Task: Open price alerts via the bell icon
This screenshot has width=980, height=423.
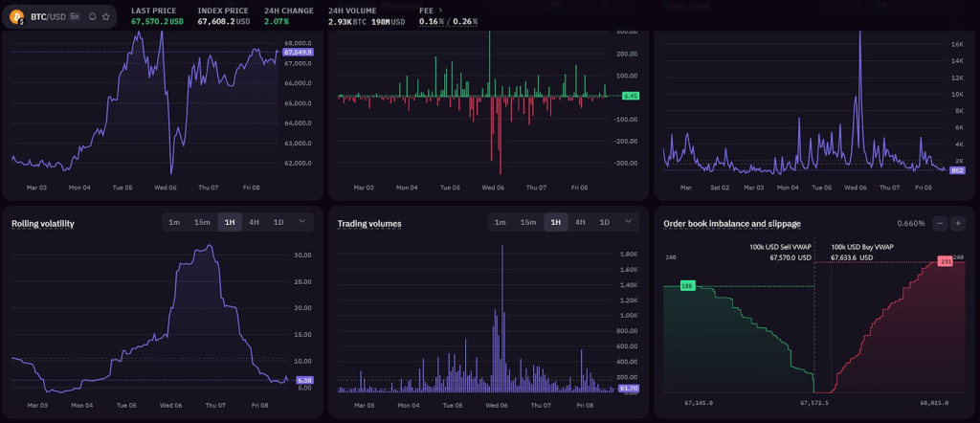Action: pyautogui.click(x=92, y=16)
